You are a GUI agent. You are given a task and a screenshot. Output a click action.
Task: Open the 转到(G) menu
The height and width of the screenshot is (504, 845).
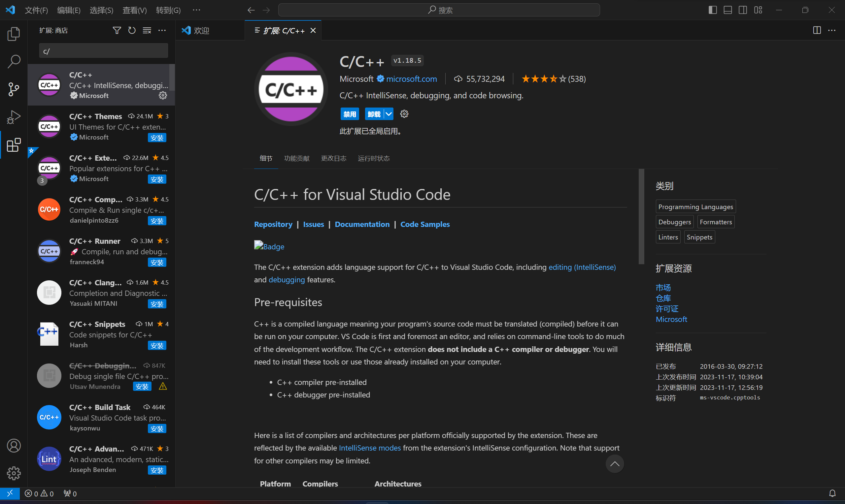[168, 10]
